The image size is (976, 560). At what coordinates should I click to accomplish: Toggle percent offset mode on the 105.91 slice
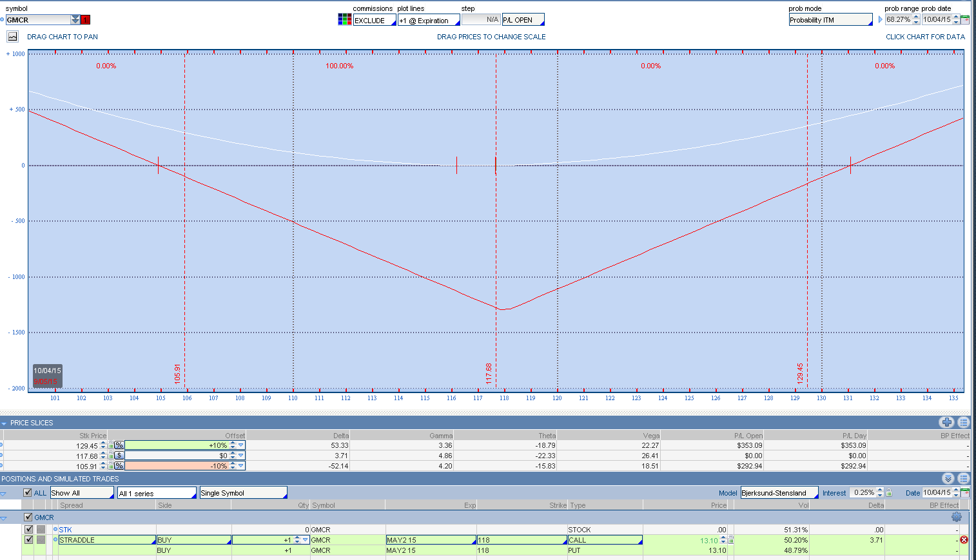coord(119,466)
